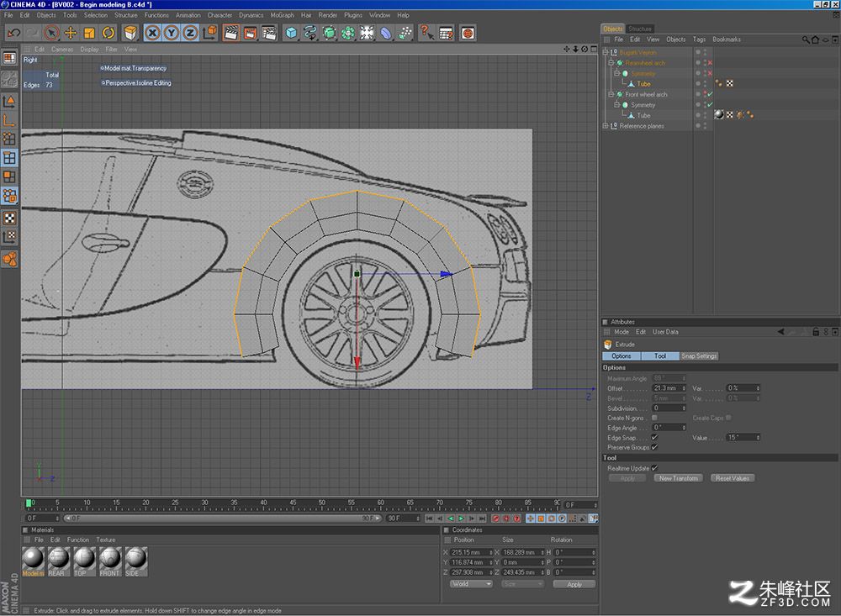Toggle the Front wheel arch enable checkmark

click(x=710, y=94)
